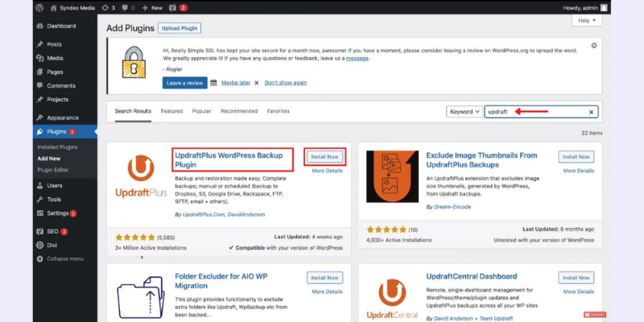Viewport: 644px width, 322px height.
Task: Open UpdraftCentral Dashboard title link
Action: coord(472,276)
